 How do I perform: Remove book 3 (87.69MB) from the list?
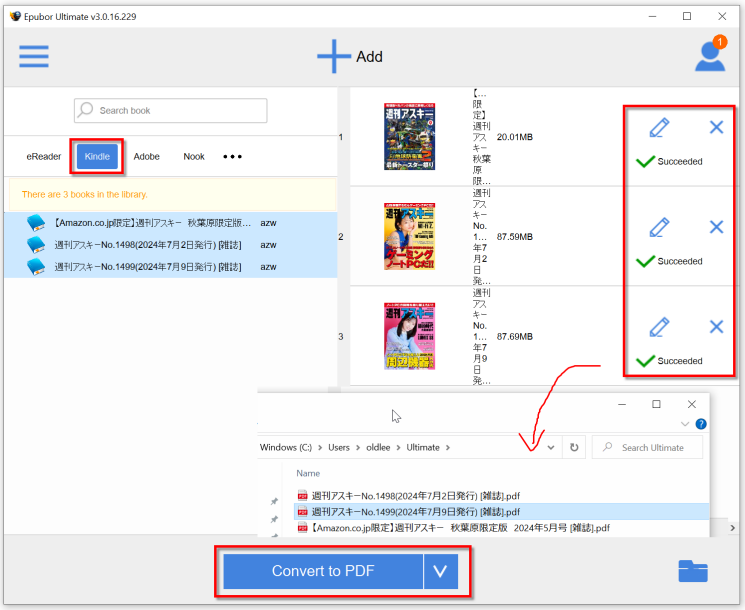coord(716,327)
